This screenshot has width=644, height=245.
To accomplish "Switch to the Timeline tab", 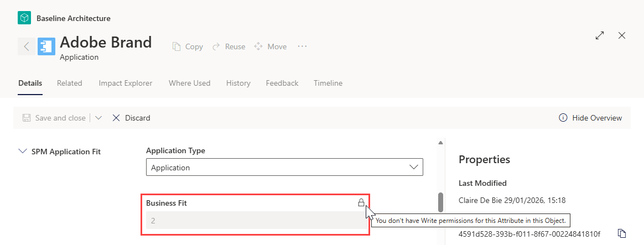I will pos(328,84).
